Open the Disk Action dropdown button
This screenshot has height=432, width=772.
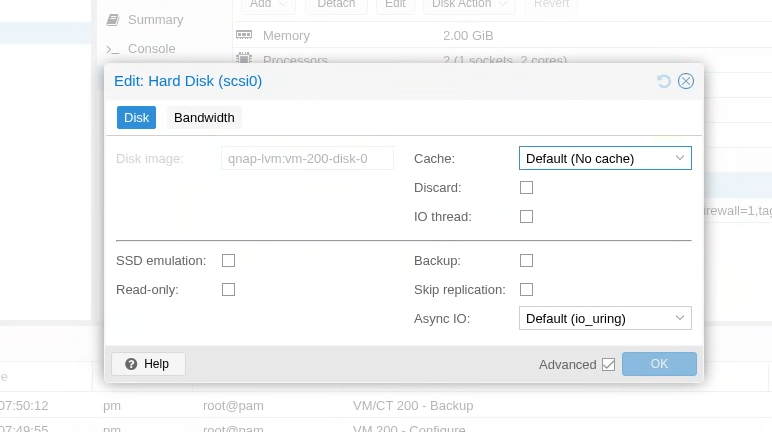click(x=469, y=5)
